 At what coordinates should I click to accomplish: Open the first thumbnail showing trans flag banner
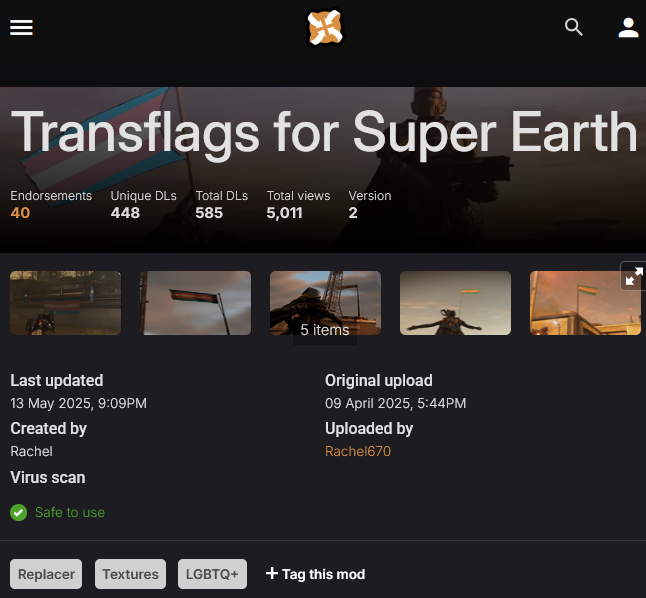66,303
